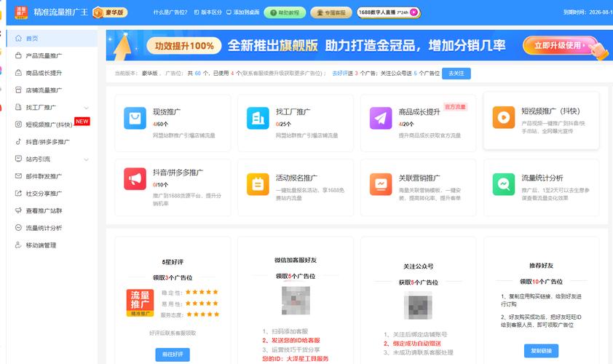Select 移动端管理 menu label
Image resolution: width=613 pixels, height=364 pixels.
[41, 245]
